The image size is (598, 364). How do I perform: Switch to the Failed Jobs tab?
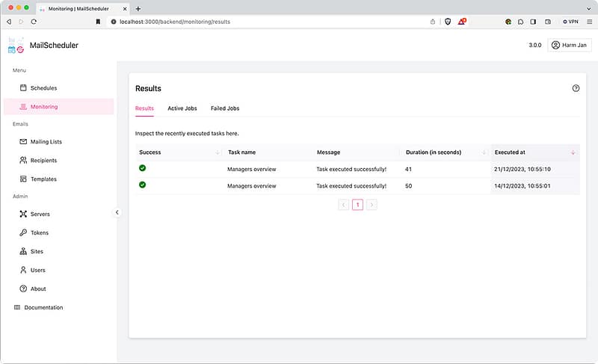point(225,108)
